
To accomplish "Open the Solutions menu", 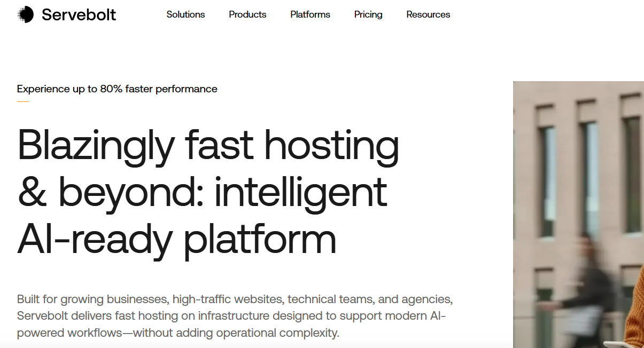I will click(x=185, y=14).
